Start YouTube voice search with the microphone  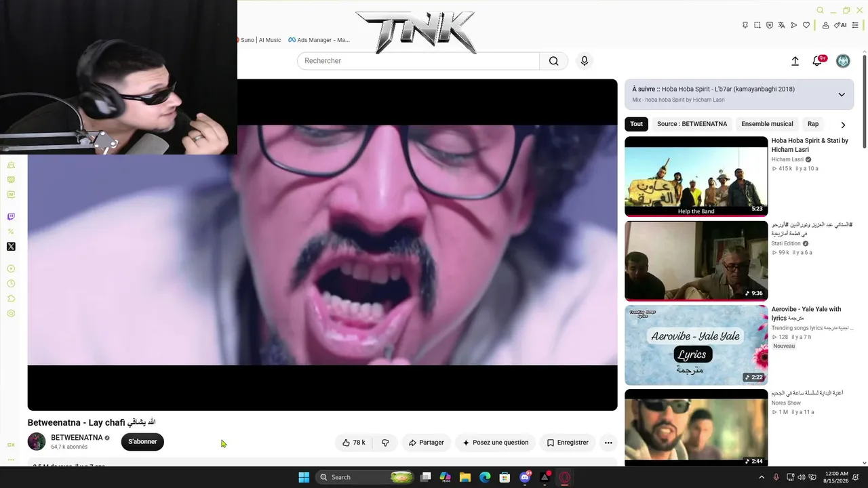click(x=585, y=61)
